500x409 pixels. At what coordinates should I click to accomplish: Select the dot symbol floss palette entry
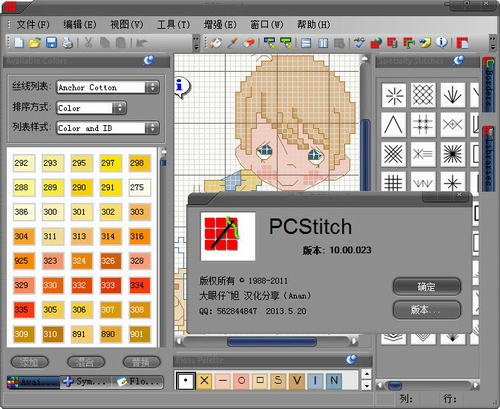click(185, 380)
